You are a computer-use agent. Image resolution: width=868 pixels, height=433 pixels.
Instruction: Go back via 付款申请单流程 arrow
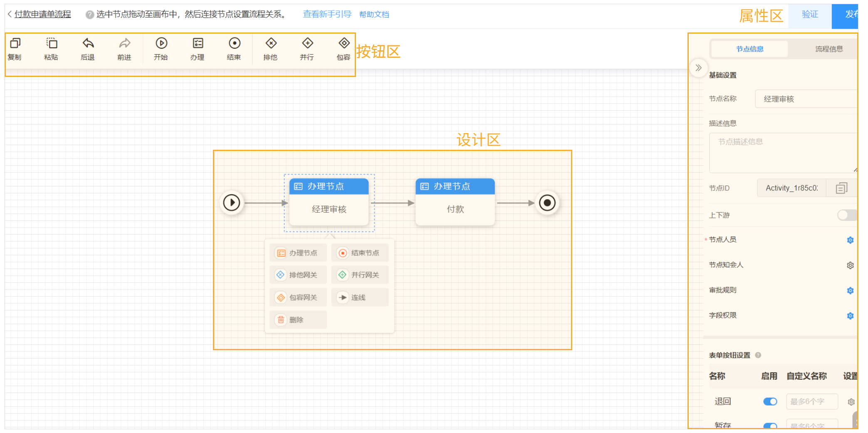[10, 14]
